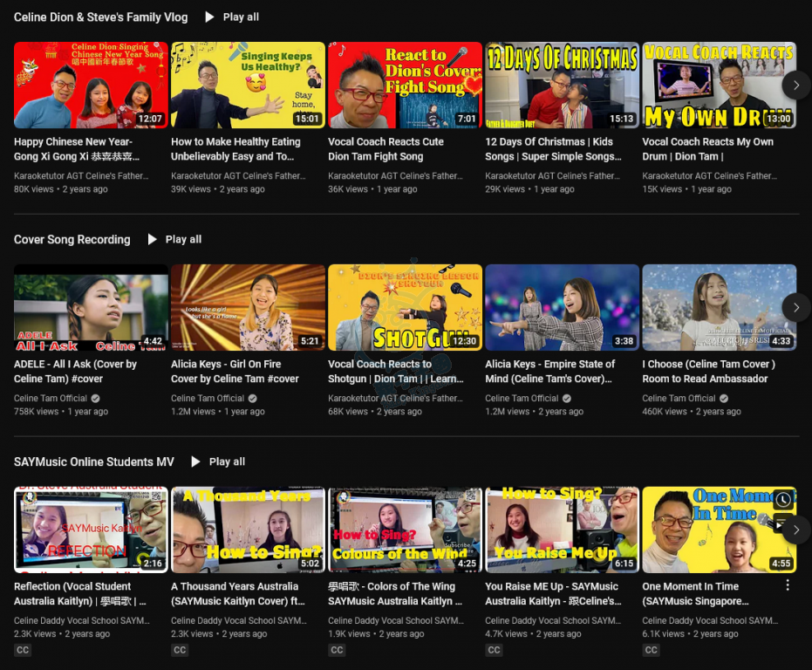The height and width of the screenshot is (670, 812).
Task: Open Celine Dion & Steve's Family Vlog playlist title
Action: coord(100,17)
